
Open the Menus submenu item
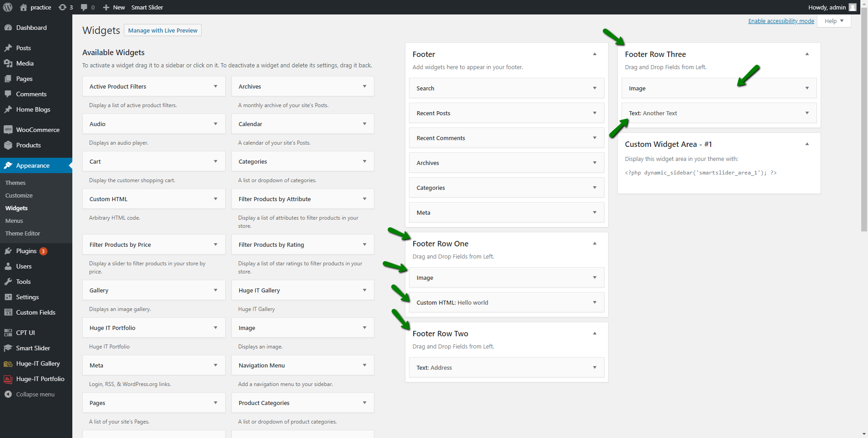(x=14, y=221)
